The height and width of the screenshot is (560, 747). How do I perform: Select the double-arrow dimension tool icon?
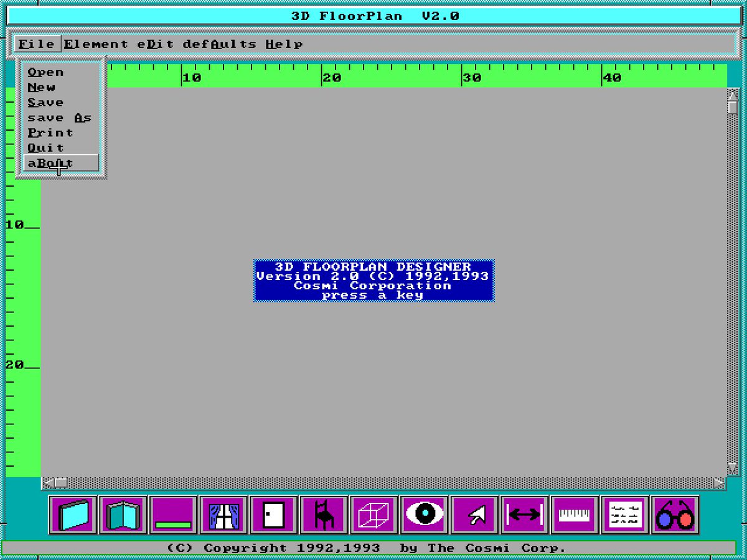click(525, 515)
